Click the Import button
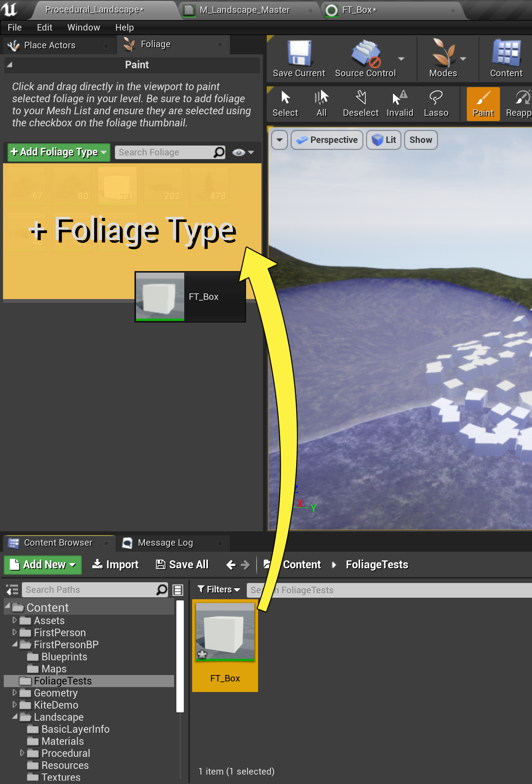Screen dimensions: 532x784 116,565
